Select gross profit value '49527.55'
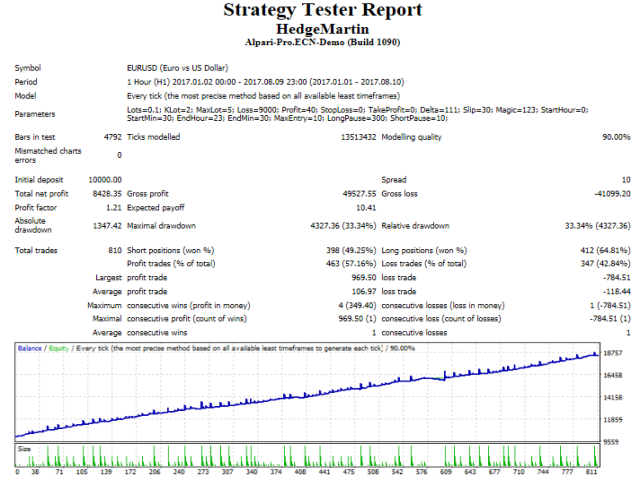 (359, 193)
